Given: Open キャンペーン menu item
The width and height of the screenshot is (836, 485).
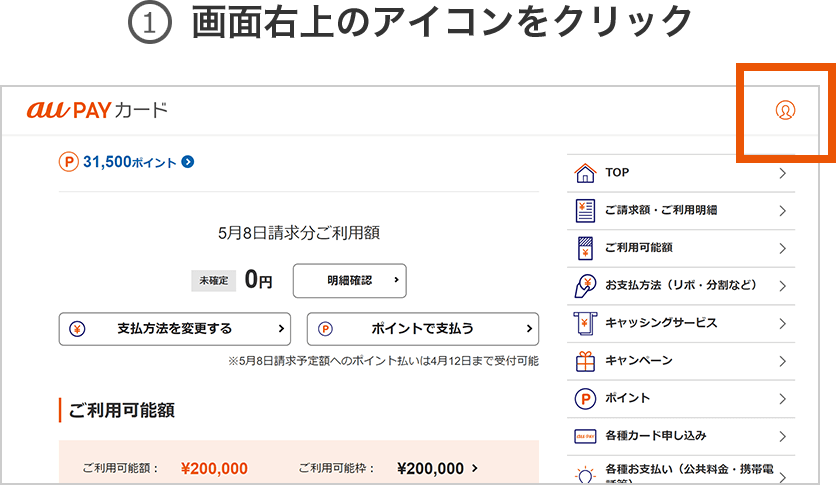Looking at the screenshot, I should [x=681, y=361].
